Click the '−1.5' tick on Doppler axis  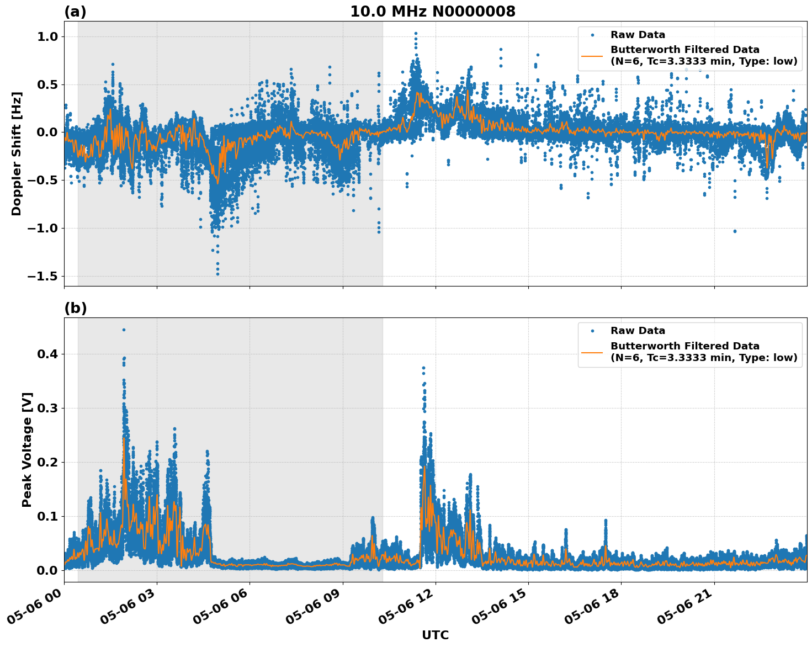coord(43,276)
